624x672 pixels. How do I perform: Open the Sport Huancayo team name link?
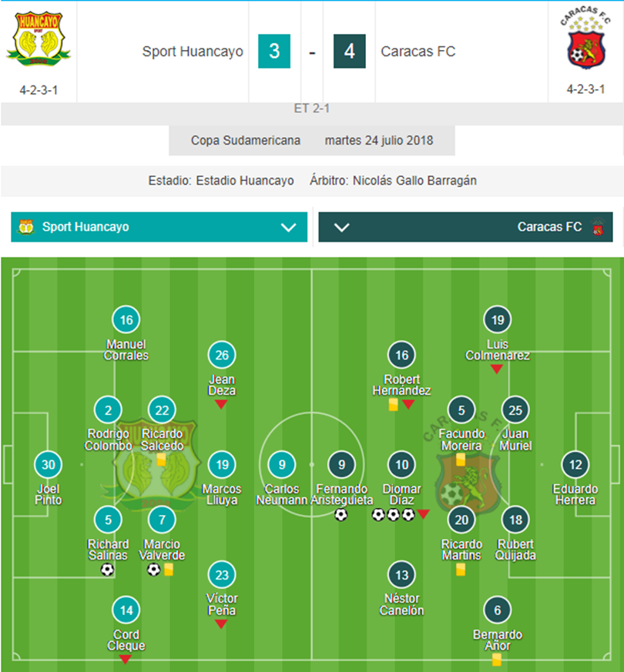[193, 52]
